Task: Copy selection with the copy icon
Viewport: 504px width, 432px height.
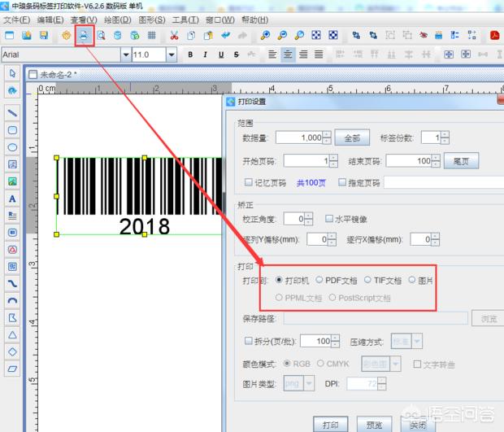Action: (x=191, y=35)
